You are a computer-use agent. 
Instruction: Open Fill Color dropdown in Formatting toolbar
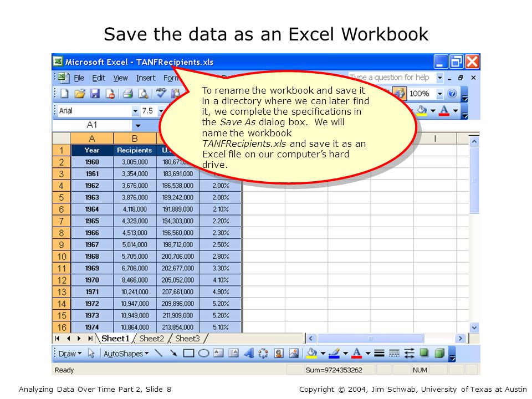tap(433, 111)
